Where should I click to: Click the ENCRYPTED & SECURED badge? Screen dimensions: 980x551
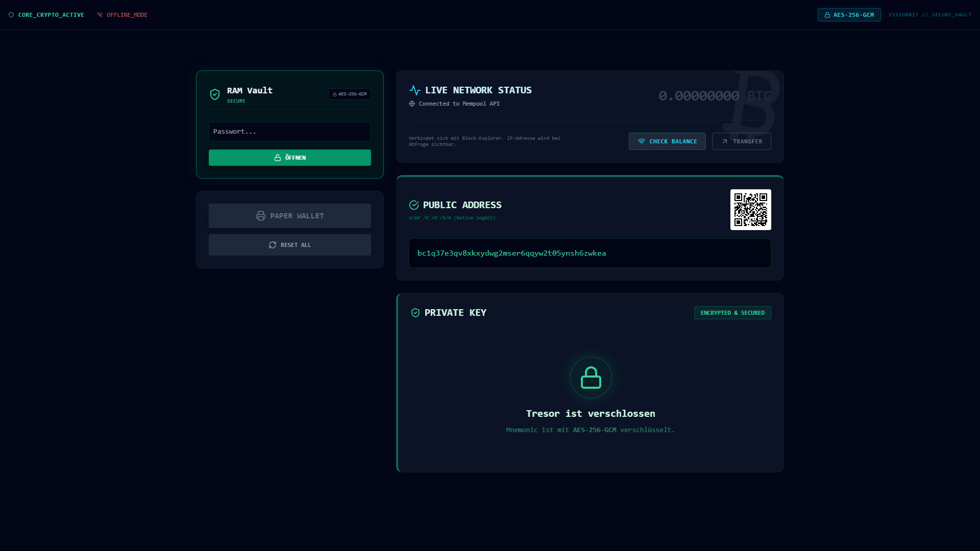coord(732,312)
